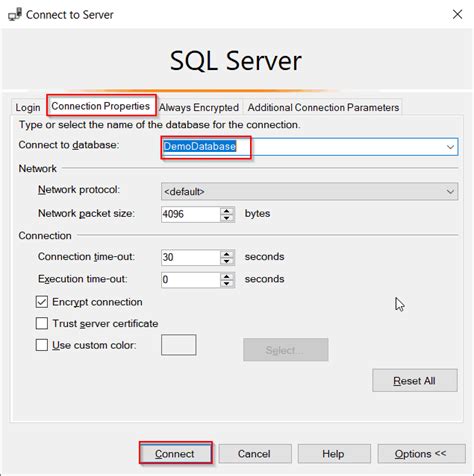Decrease network packet size with down arrow
474x476 pixels.
227,218
